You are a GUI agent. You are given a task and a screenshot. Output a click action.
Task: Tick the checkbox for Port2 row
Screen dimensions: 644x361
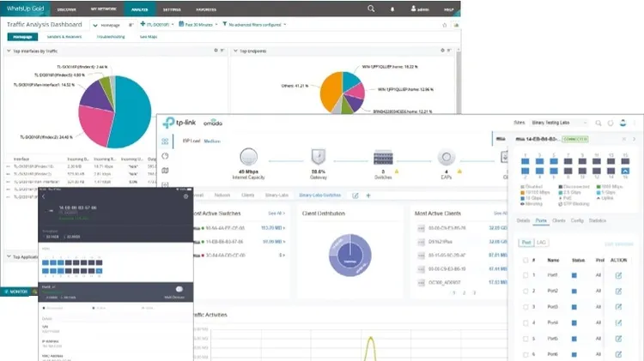tap(526, 291)
